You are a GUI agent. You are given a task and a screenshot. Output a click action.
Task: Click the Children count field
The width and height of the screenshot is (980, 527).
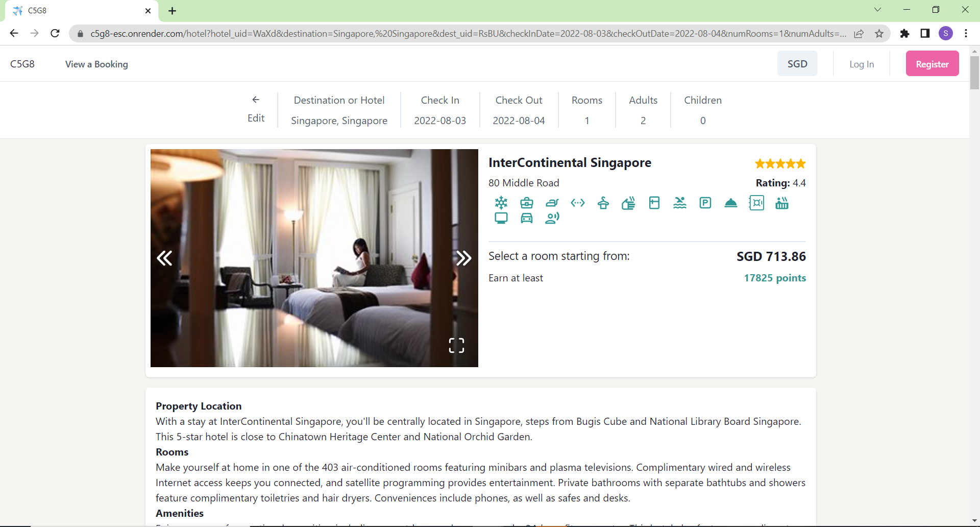point(703,110)
